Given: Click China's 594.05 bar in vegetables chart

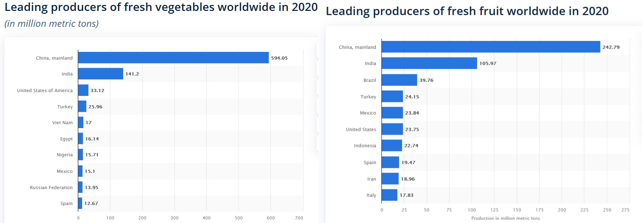Looking at the screenshot, I should pyautogui.click(x=173, y=58).
